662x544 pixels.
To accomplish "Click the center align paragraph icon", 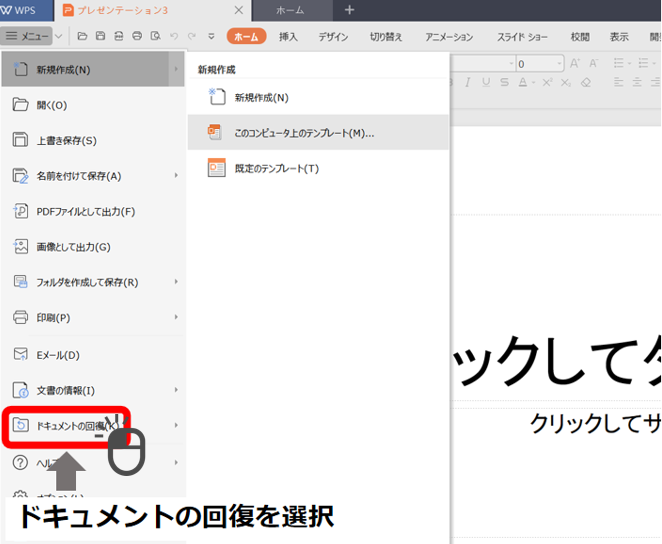I will pyautogui.click(x=637, y=82).
